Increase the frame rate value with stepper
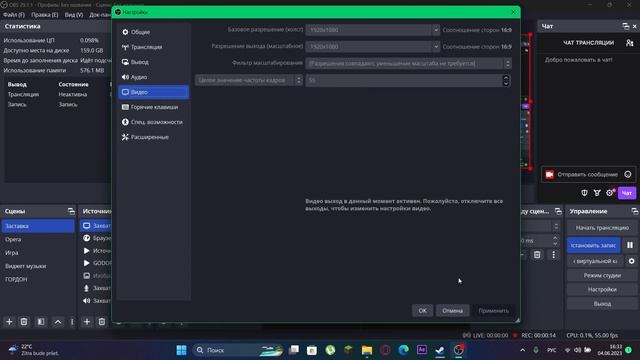Viewport: 640px width, 360px height. [506, 77]
